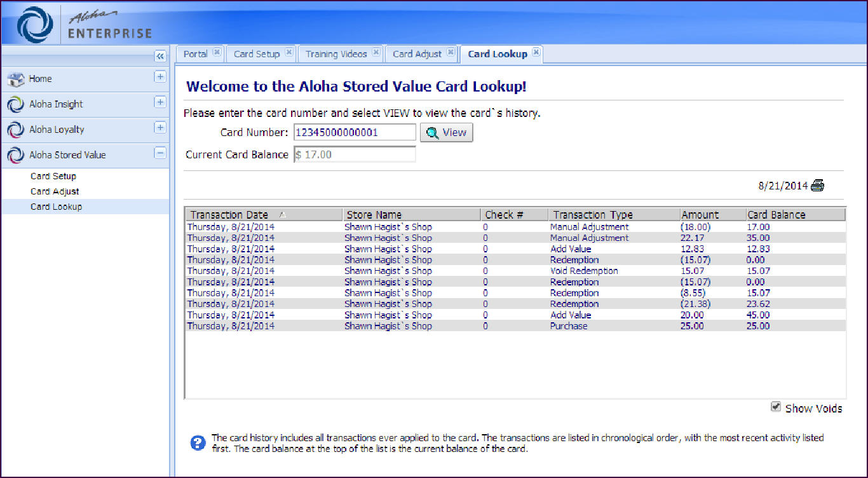Close the Card Lookup tab
Image resolution: width=868 pixels, height=478 pixels.
pos(536,53)
